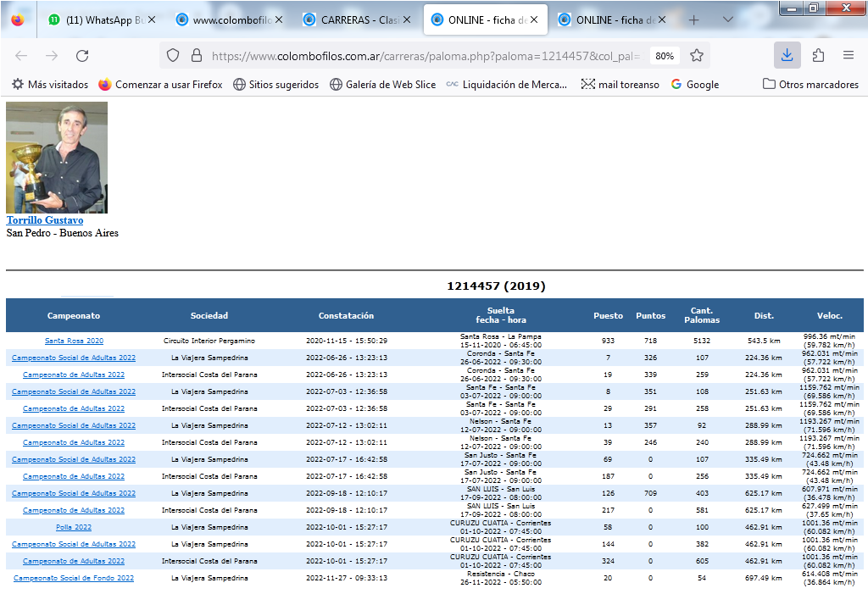Viewport: 868px width, 605px height.
Task: Click the URL address bar field
Action: (x=424, y=55)
